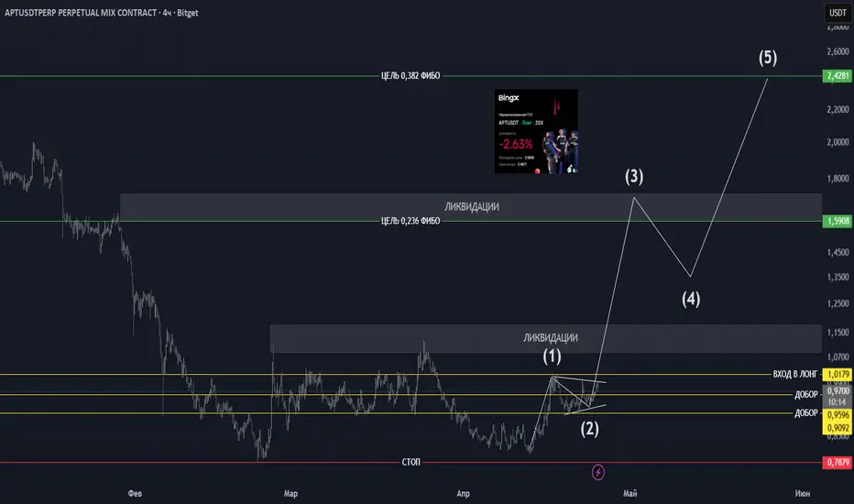Click the Фев date on time axis
The width and height of the screenshot is (854, 504).
coord(135,494)
